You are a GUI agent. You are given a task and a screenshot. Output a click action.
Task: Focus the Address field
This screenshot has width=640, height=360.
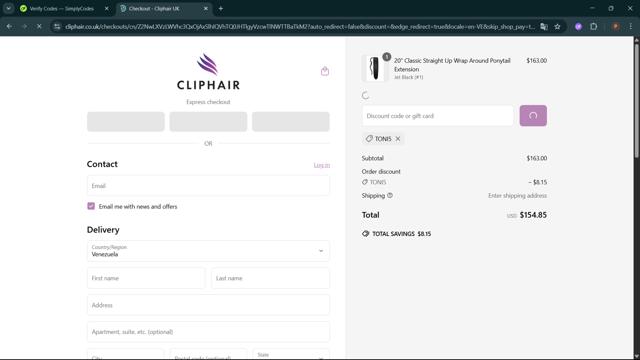[208, 305]
